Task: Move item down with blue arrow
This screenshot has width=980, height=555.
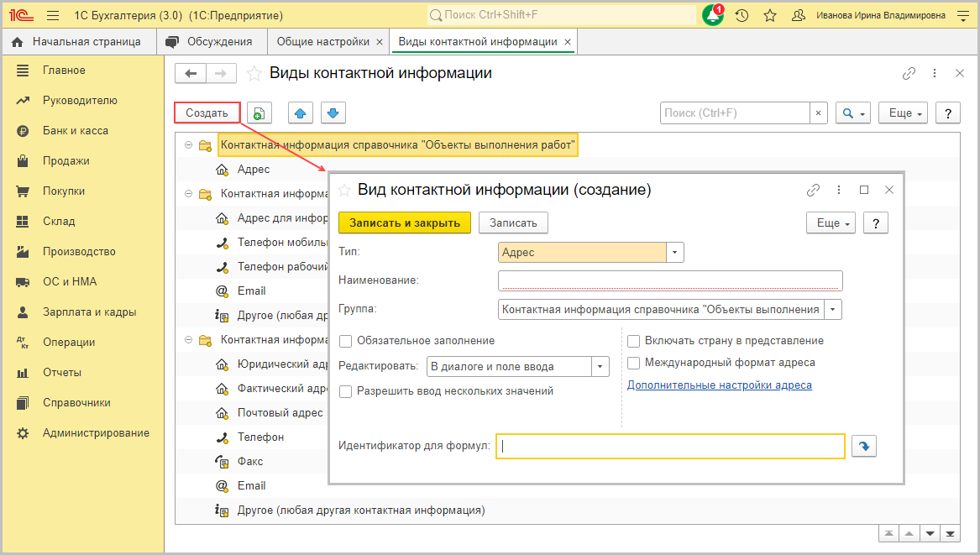Action: [x=333, y=113]
